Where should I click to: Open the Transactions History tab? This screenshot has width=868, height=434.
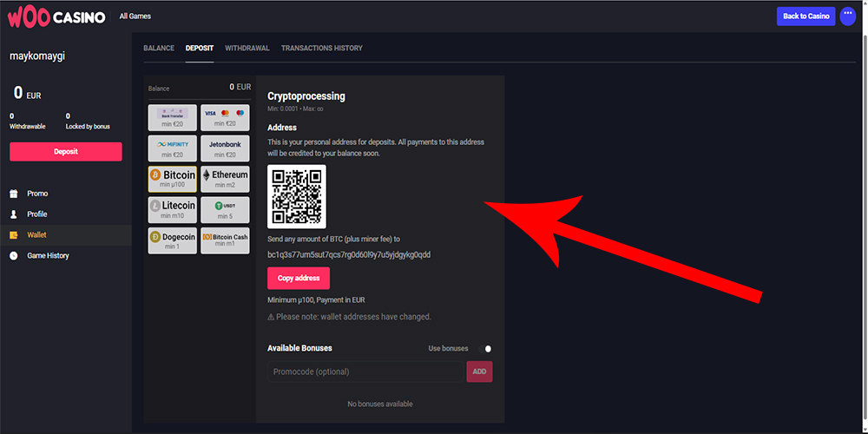click(322, 48)
